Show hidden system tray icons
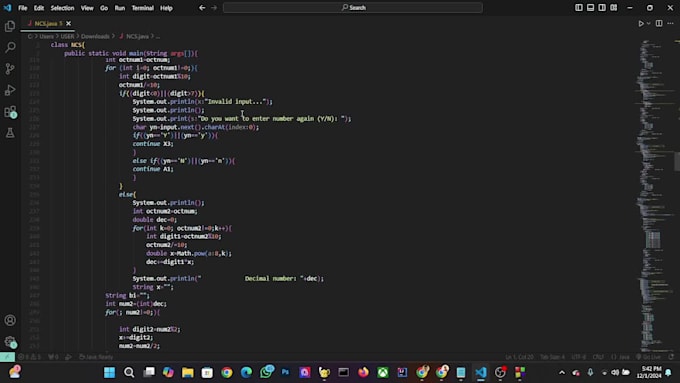680x383 pixels. tap(562, 372)
